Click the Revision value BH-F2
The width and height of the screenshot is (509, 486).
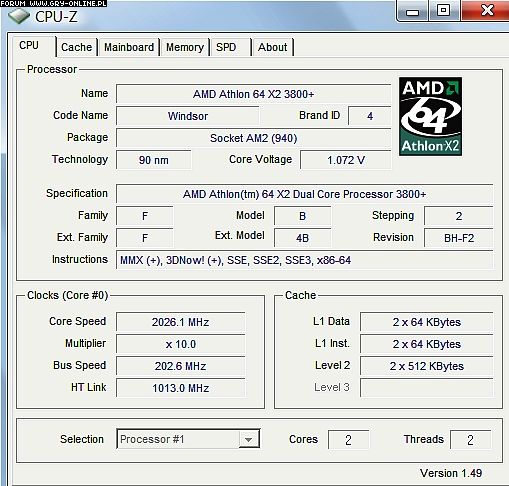pyautogui.click(x=458, y=238)
